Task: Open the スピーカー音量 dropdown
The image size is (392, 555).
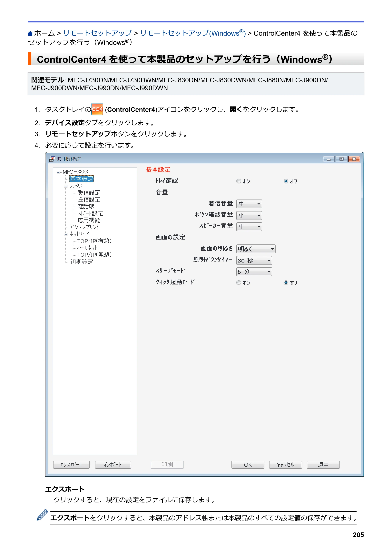Action: pos(249,227)
